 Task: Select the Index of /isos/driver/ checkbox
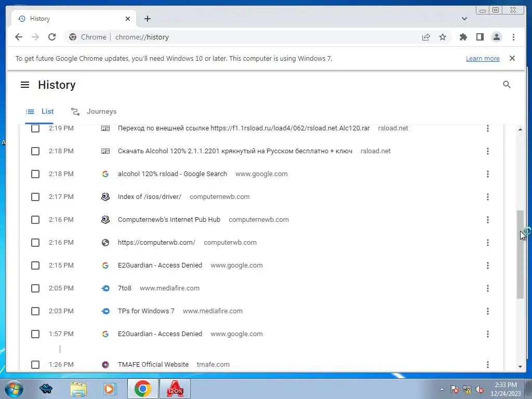coord(35,197)
